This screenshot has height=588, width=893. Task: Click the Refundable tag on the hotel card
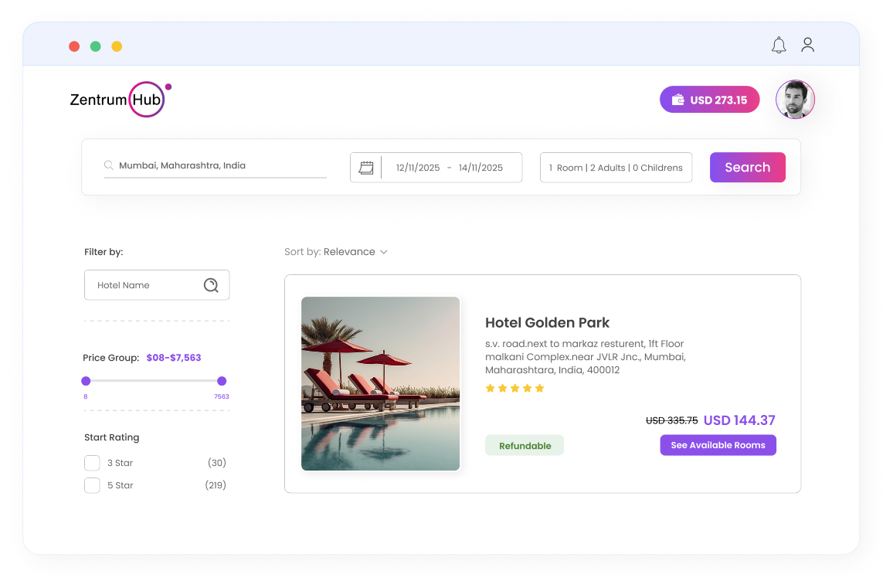pos(524,445)
